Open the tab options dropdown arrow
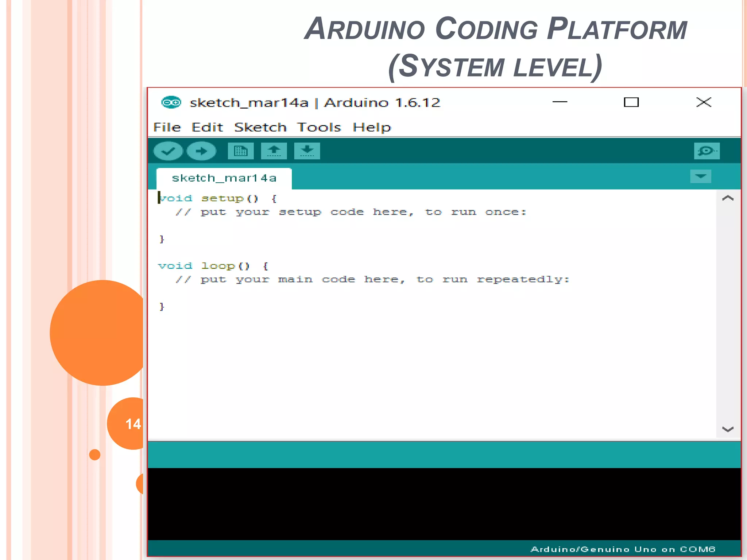The height and width of the screenshot is (560, 747). [700, 176]
